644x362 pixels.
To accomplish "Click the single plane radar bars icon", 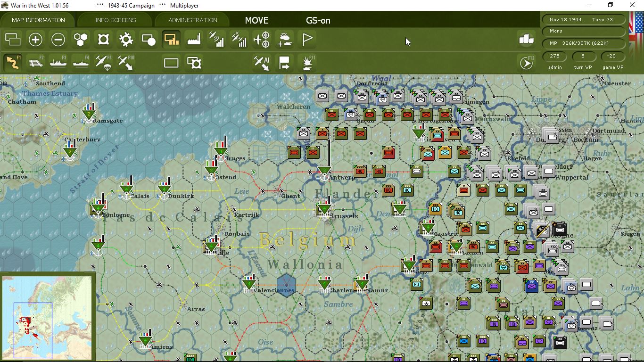I will pos(216,40).
